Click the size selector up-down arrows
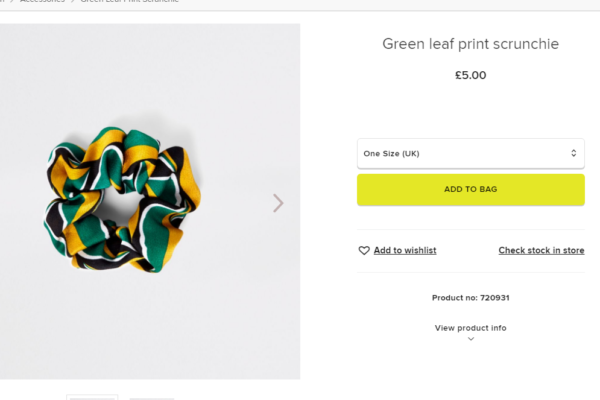 (x=573, y=153)
